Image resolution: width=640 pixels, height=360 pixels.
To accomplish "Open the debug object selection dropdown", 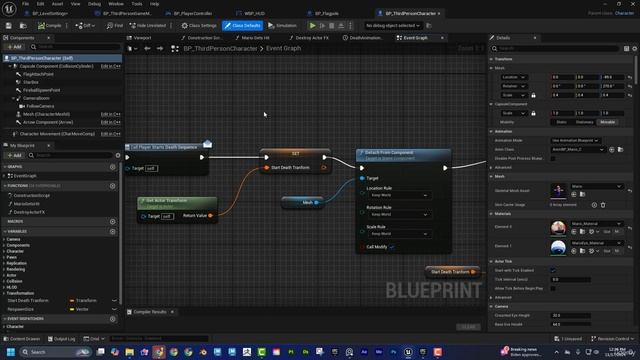I will coord(393,26).
